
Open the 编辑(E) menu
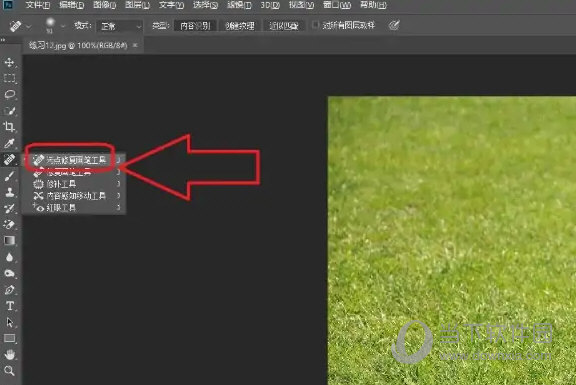click(x=72, y=5)
